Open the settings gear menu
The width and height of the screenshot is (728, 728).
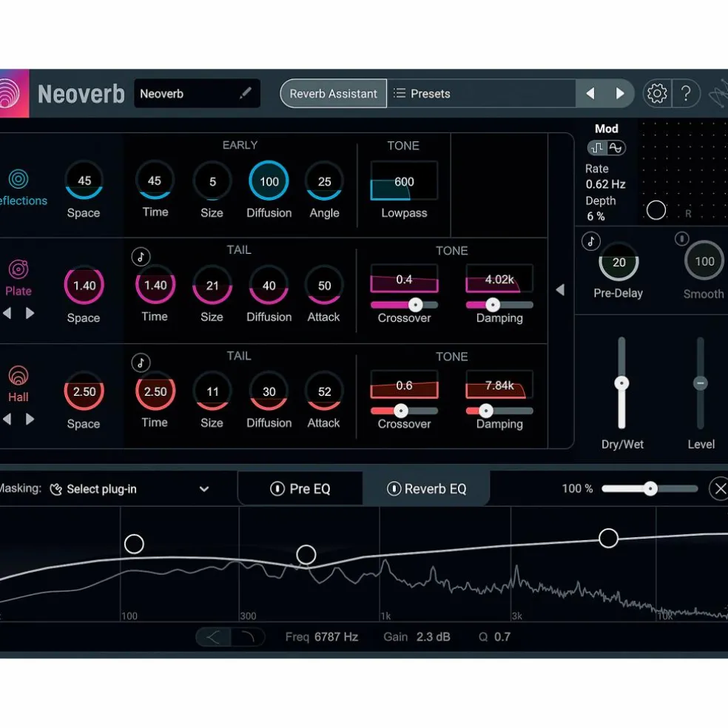656,93
